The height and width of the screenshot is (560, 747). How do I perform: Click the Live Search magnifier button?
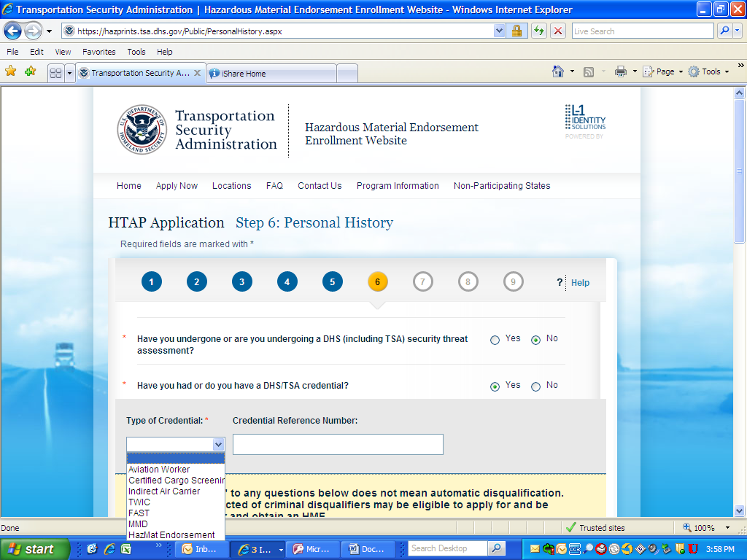[724, 31]
